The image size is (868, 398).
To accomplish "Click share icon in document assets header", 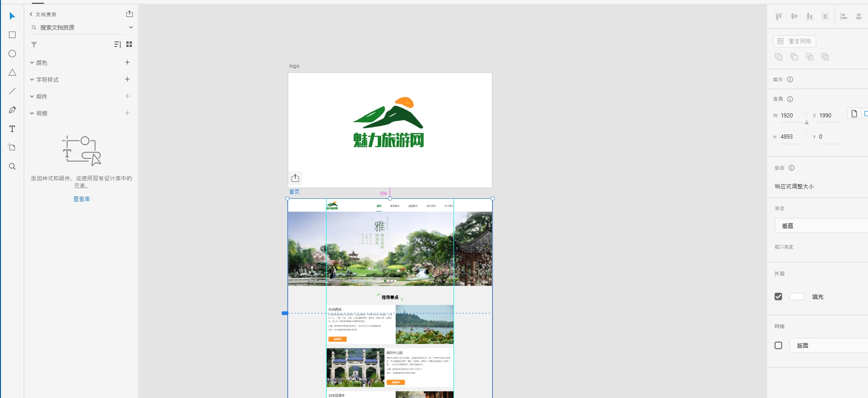I will coord(130,14).
